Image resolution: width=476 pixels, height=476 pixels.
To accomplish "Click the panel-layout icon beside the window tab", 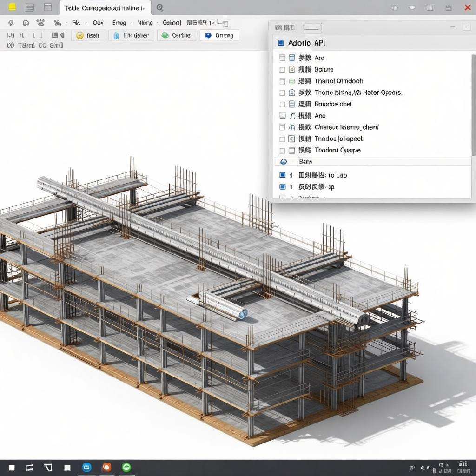I will [x=48, y=7].
